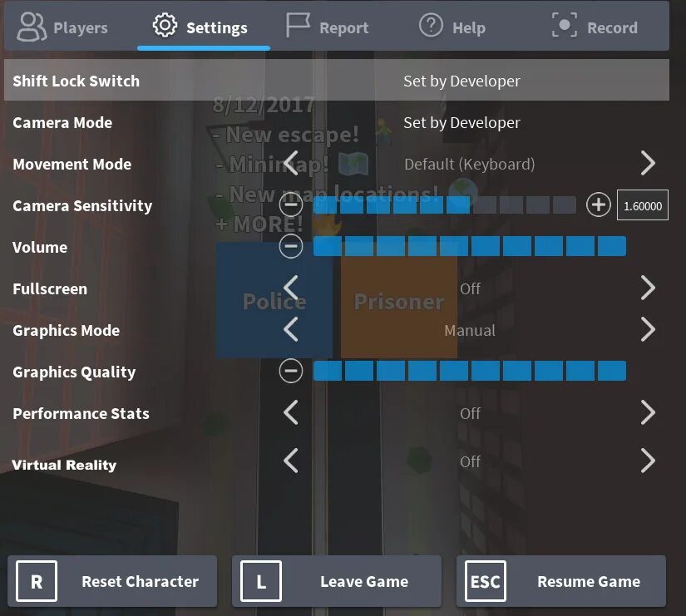Switch to the Report tab
The height and width of the screenshot is (616, 686).
pyautogui.click(x=337, y=27)
